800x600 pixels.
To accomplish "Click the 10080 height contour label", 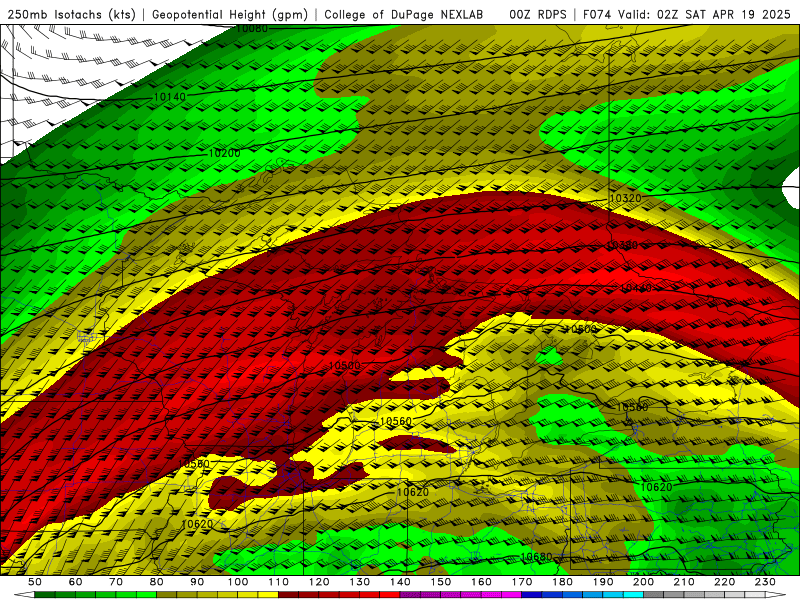I will tap(252, 29).
